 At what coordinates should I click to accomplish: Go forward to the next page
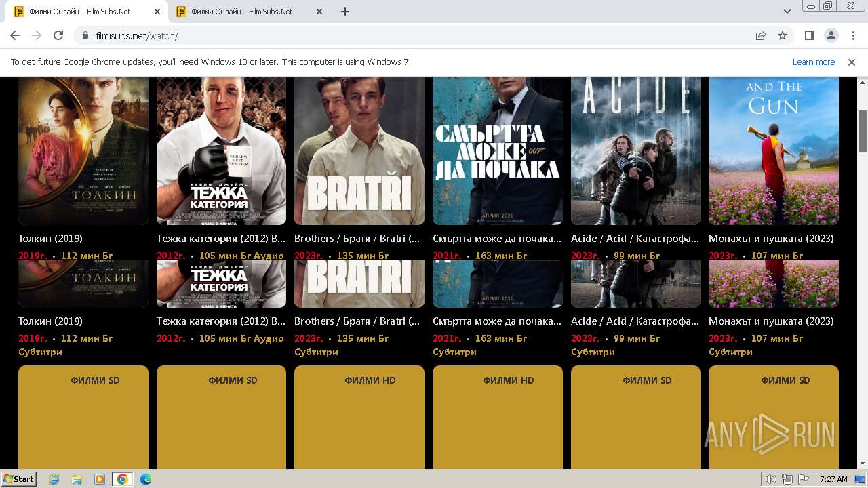pyautogui.click(x=37, y=35)
